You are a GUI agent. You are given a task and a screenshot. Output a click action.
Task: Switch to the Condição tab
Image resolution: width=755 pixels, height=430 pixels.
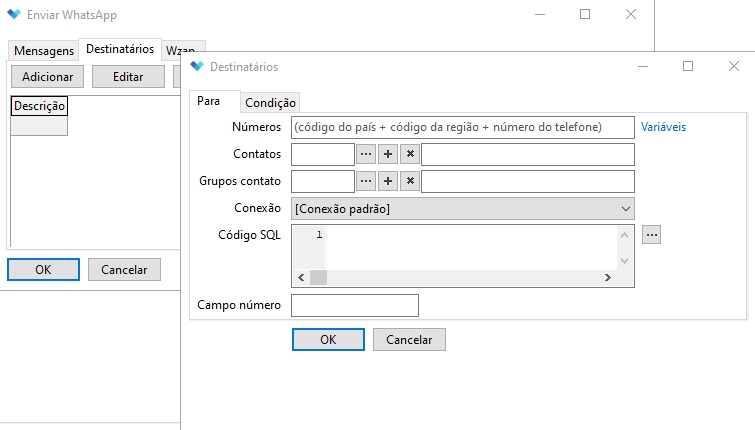pyautogui.click(x=271, y=103)
